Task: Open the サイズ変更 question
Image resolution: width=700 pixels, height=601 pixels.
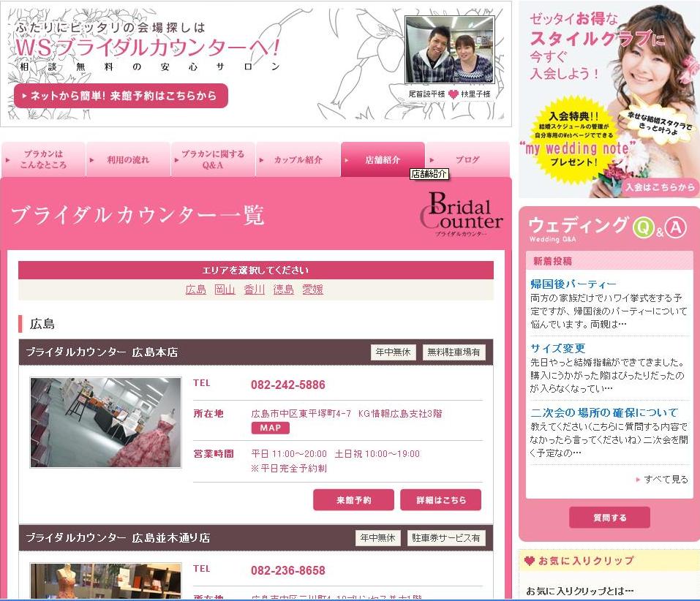Action: click(557, 348)
